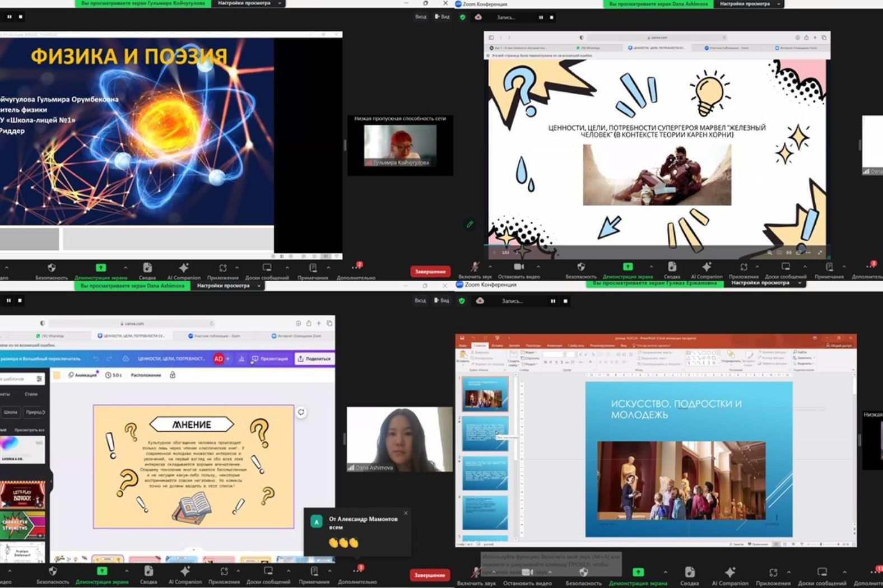Image resolution: width=883 pixels, height=588 pixels.
Task: Switch to the Стили tab in the Canva side panel
Action: pyautogui.click(x=31, y=394)
